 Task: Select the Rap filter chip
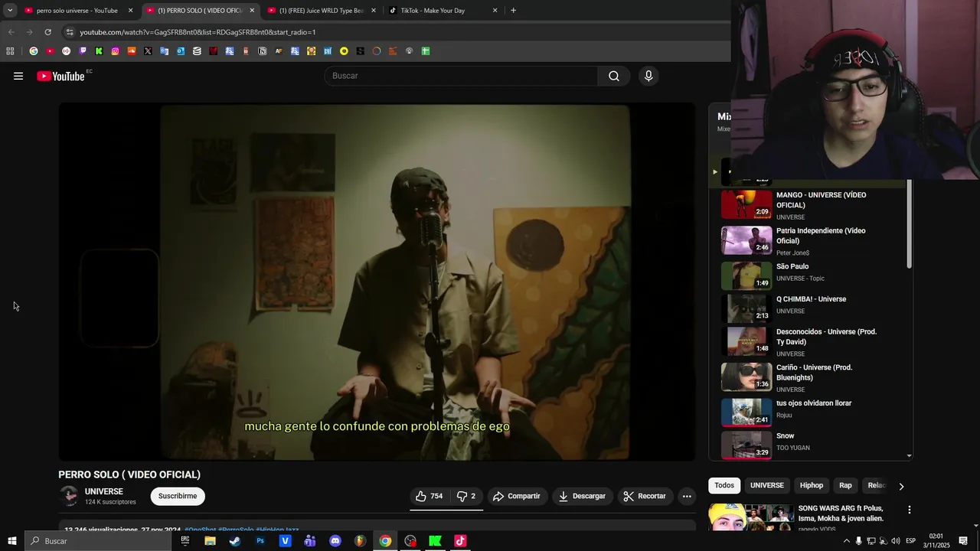click(x=845, y=485)
